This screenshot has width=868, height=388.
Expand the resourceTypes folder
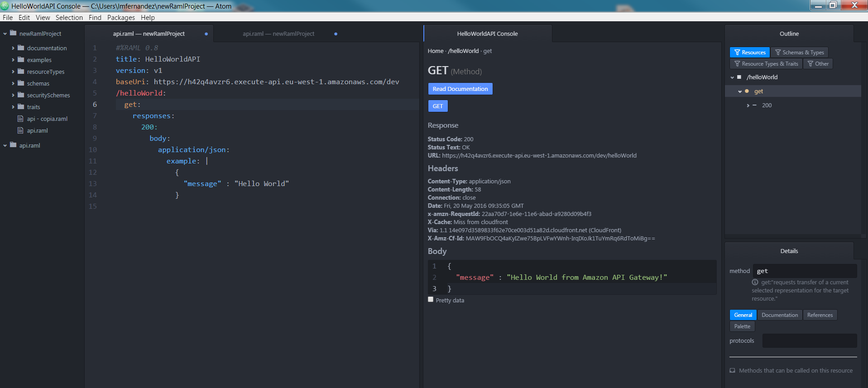point(13,71)
